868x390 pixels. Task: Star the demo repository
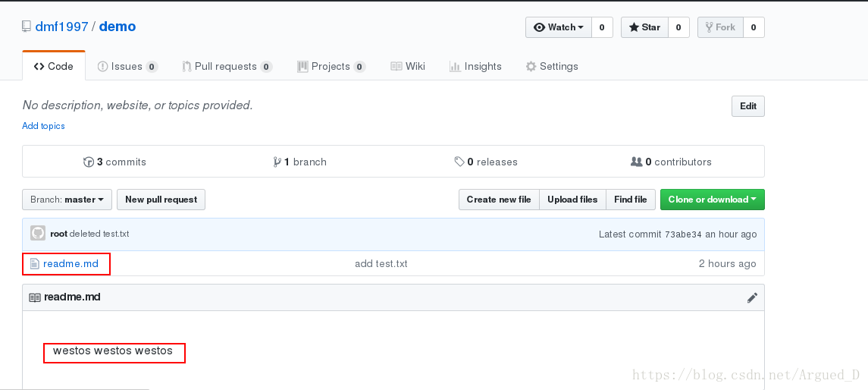coord(645,27)
